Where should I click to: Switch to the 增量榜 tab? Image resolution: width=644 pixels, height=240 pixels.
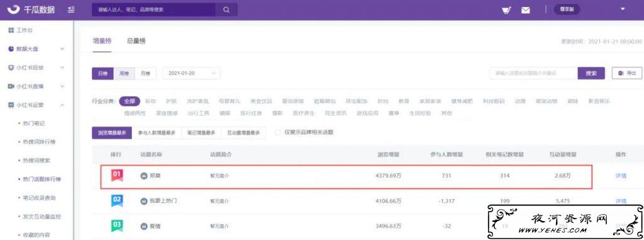coord(101,41)
